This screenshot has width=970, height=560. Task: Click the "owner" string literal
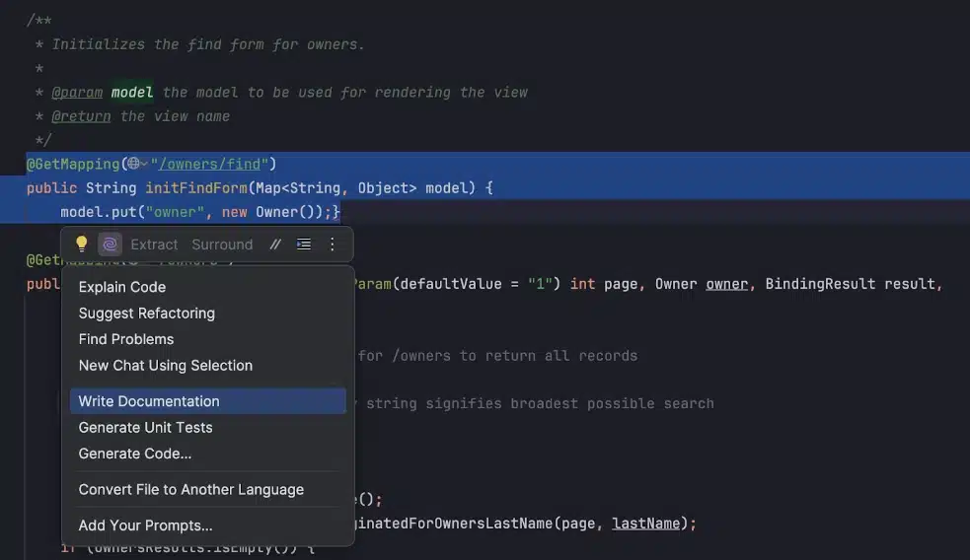click(175, 212)
